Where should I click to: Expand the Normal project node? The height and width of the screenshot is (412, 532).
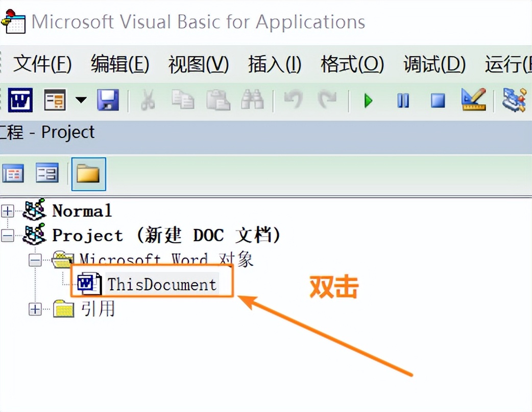(7, 211)
